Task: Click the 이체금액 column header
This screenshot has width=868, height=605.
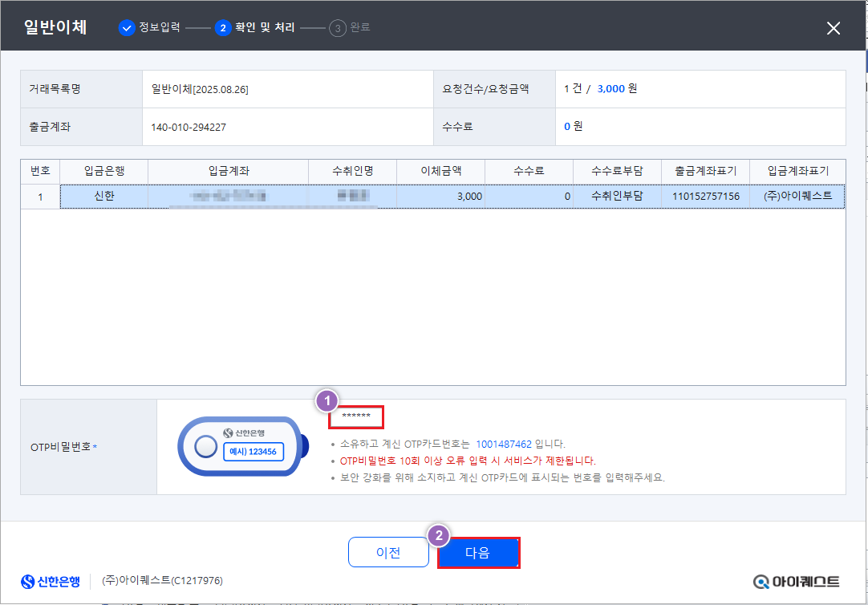Action: [x=440, y=171]
